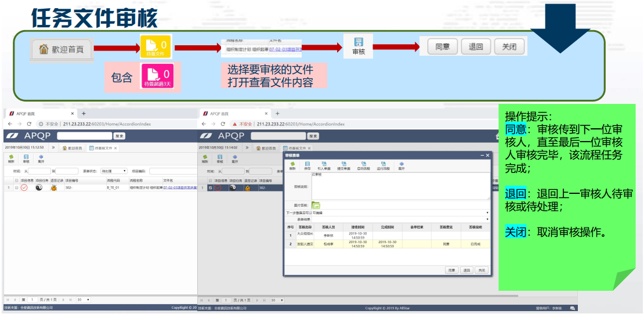Viewport: 644px width, 314px height.
Task: Click 关闭 button at bottom of 审核表单 dialog
Action: coord(481,270)
